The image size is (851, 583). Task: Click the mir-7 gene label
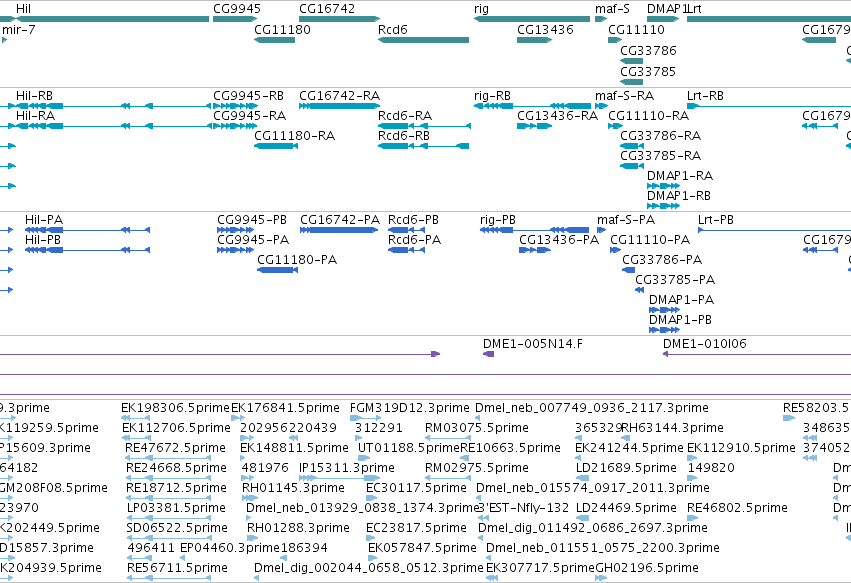click(x=19, y=30)
